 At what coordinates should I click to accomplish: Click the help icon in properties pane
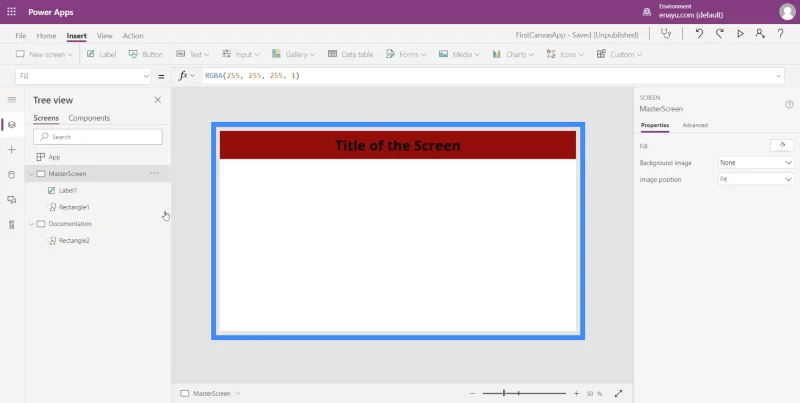(x=789, y=105)
